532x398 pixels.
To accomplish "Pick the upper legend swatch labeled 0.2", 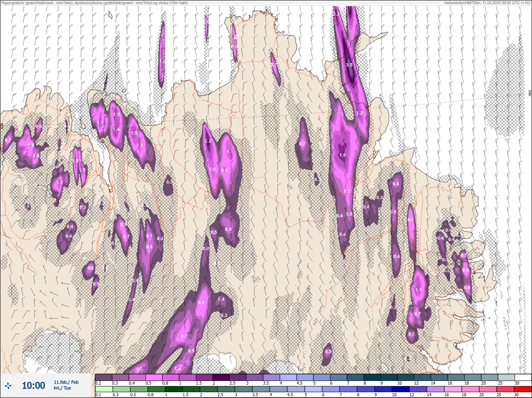I will click(x=103, y=377).
